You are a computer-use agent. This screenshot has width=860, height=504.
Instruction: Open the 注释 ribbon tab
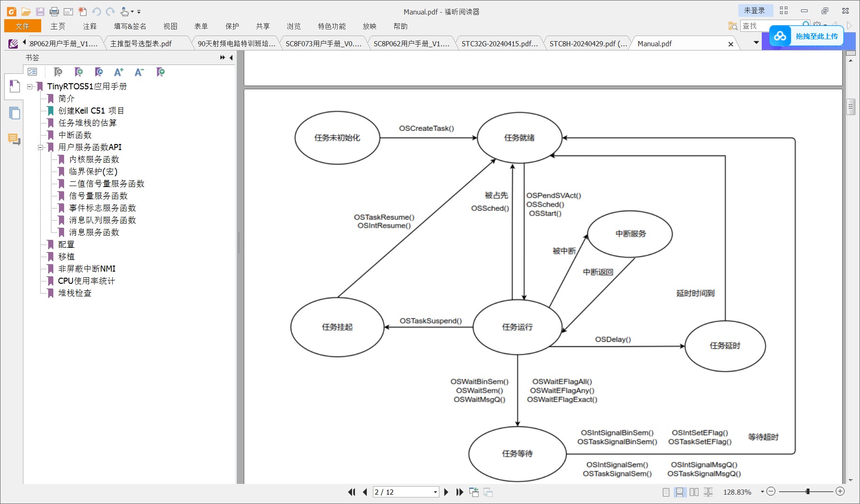click(x=89, y=26)
